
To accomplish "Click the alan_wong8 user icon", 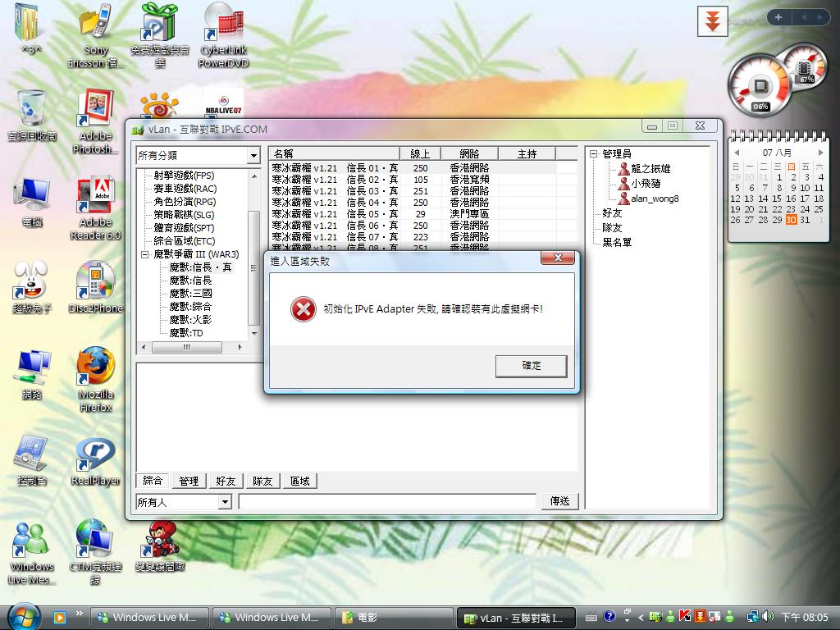I will tap(623, 198).
